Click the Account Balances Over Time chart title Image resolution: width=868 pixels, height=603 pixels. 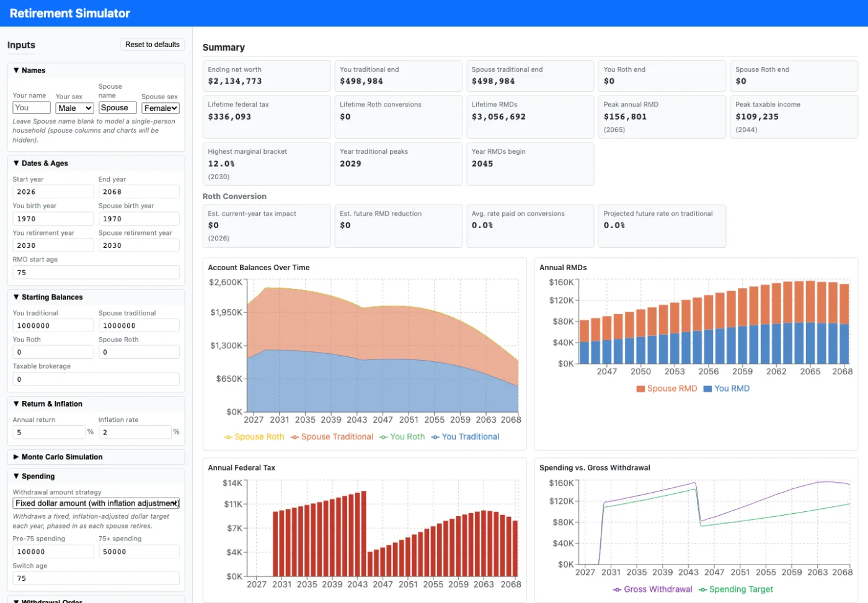point(259,268)
